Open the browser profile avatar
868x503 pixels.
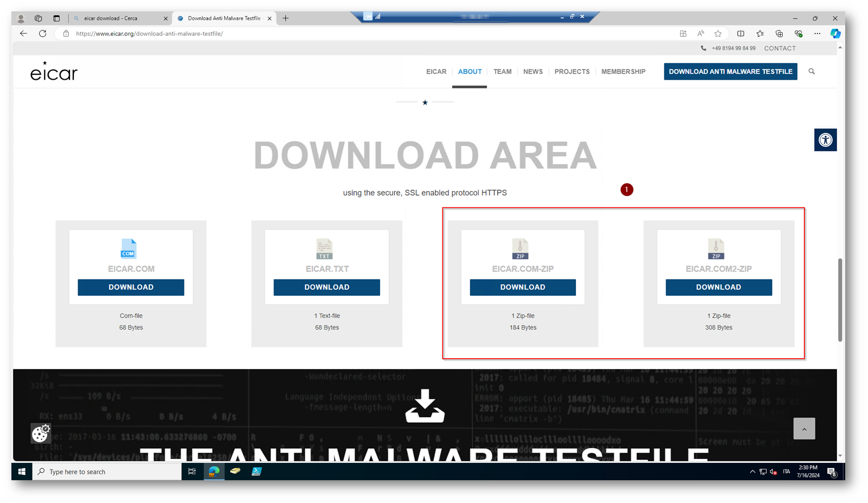point(21,18)
